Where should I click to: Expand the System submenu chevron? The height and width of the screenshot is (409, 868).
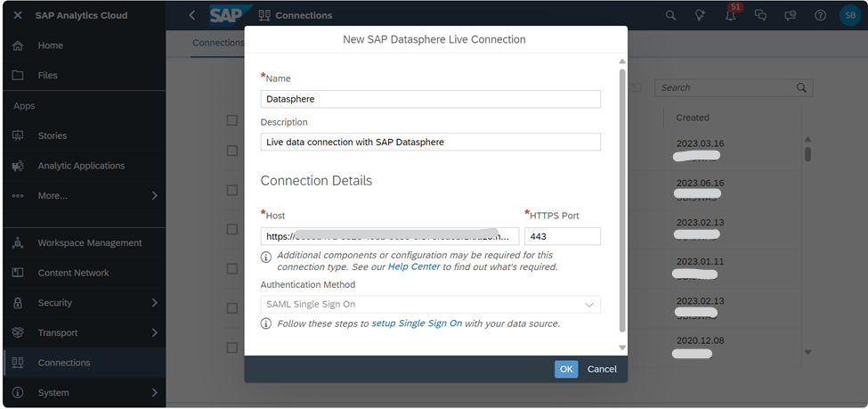click(154, 392)
